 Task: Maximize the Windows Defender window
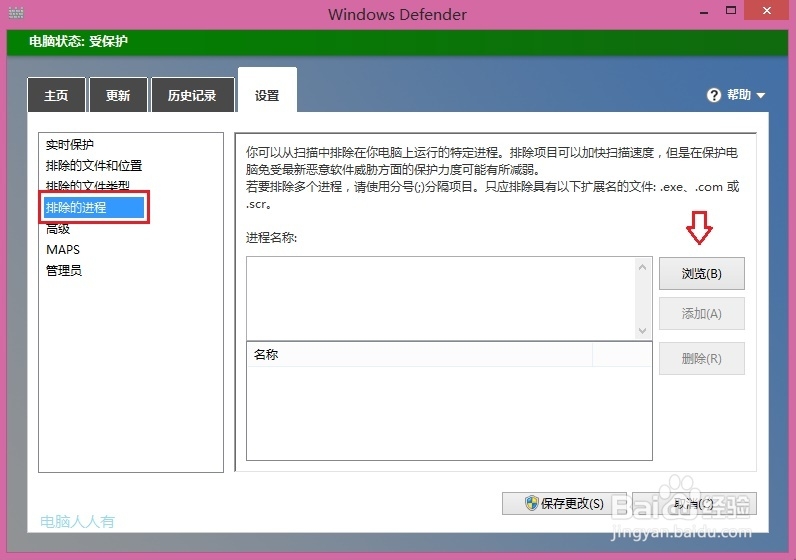point(731,11)
